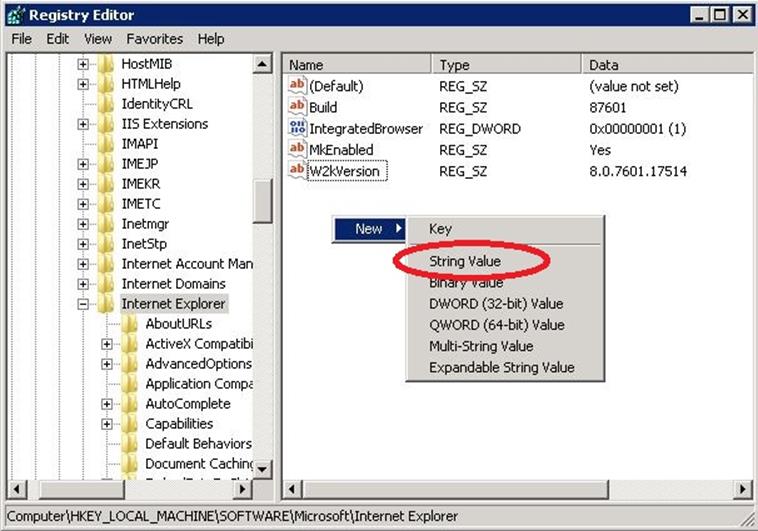The height and width of the screenshot is (531, 758).
Task: Expand the Capabilities subkey
Action: tap(107, 424)
